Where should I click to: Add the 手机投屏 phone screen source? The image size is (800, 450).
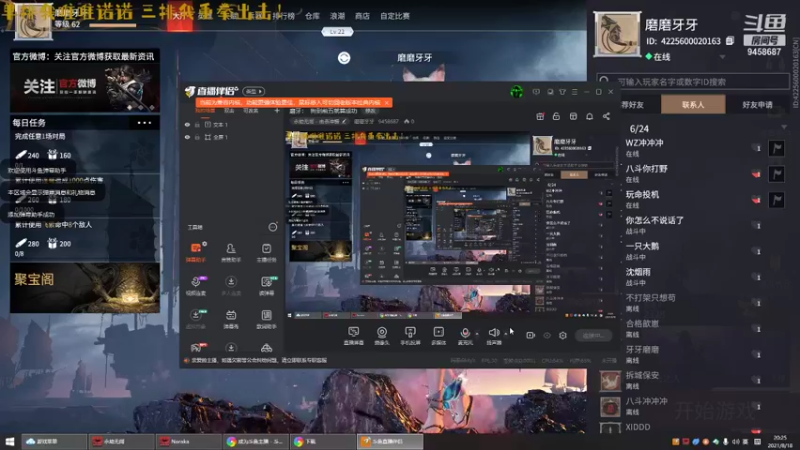pyautogui.click(x=410, y=336)
